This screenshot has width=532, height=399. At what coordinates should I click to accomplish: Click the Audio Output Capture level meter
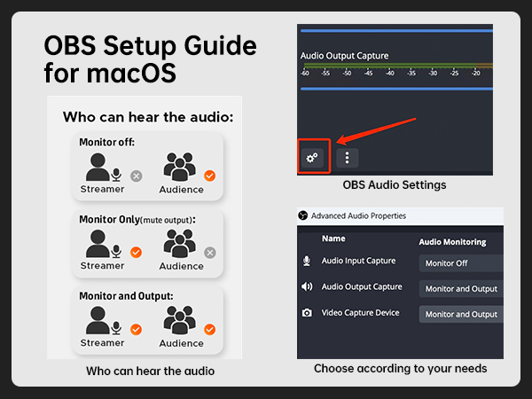coord(397,65)
